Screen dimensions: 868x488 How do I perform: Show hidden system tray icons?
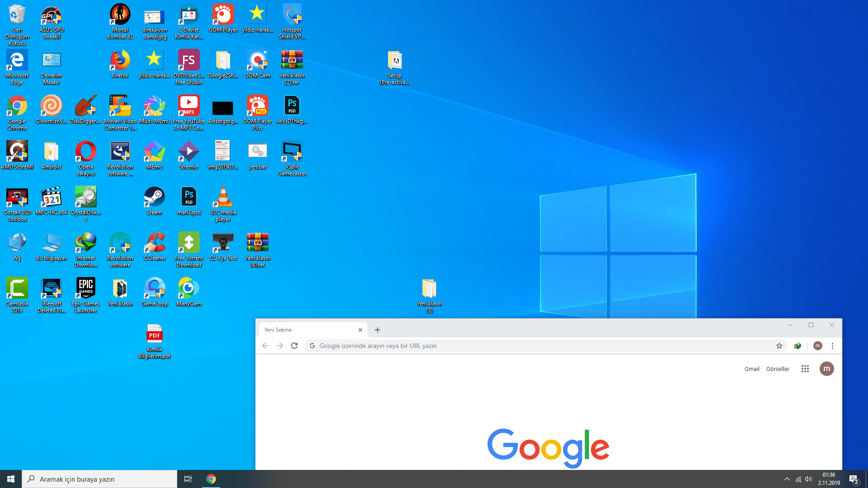787,479
